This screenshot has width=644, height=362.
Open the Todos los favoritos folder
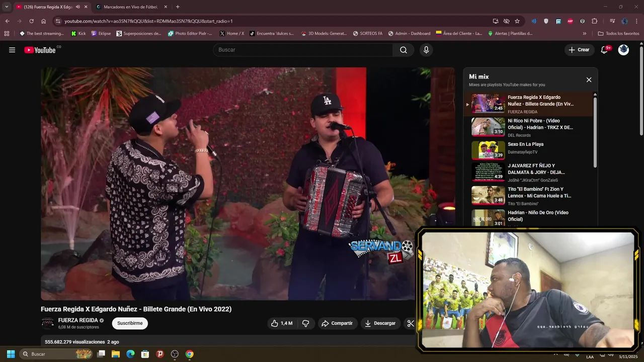tap(618, 33)
